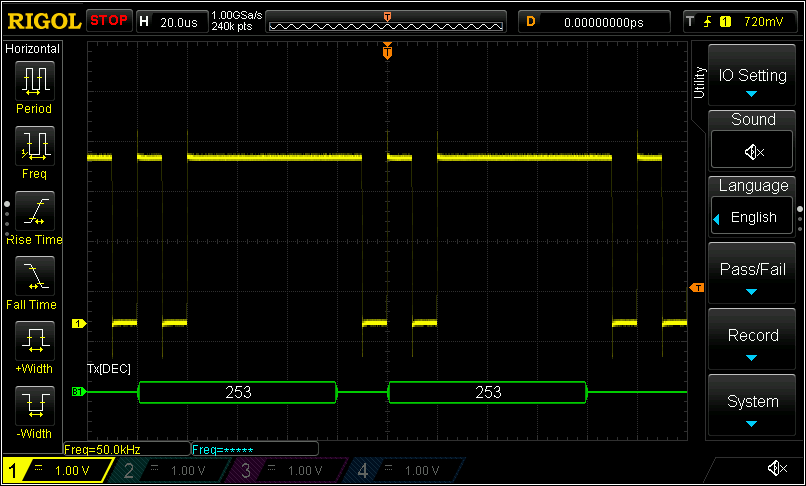
Task: Select the Rise Time measurement icon
Action: pyautogui.click(x=34, y=211)
